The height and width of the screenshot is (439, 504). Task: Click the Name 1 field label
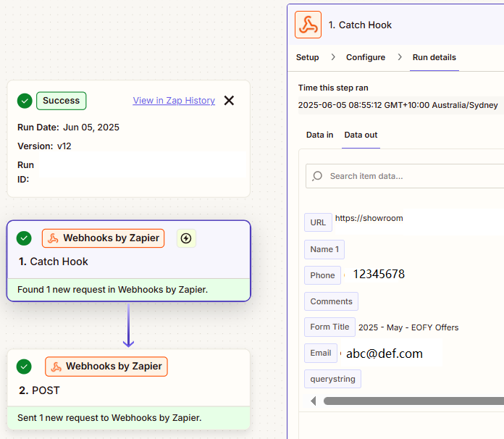pos(324,249)
